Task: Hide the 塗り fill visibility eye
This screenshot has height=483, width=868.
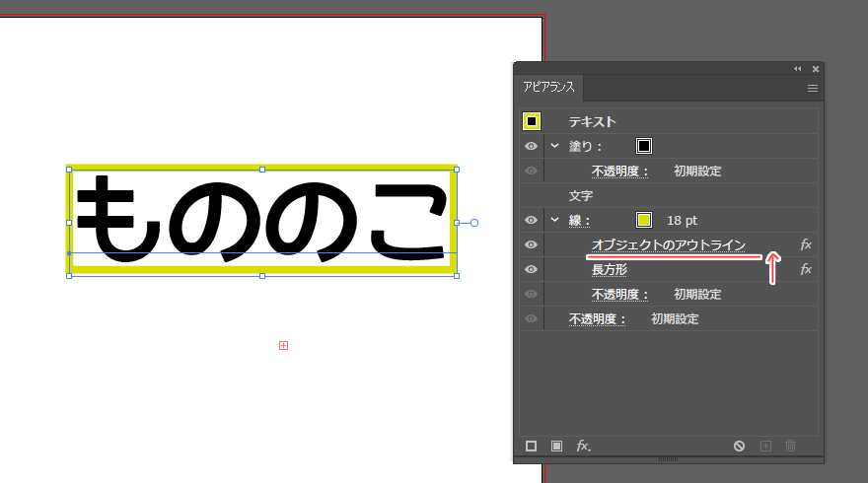Action: (532, 146)
